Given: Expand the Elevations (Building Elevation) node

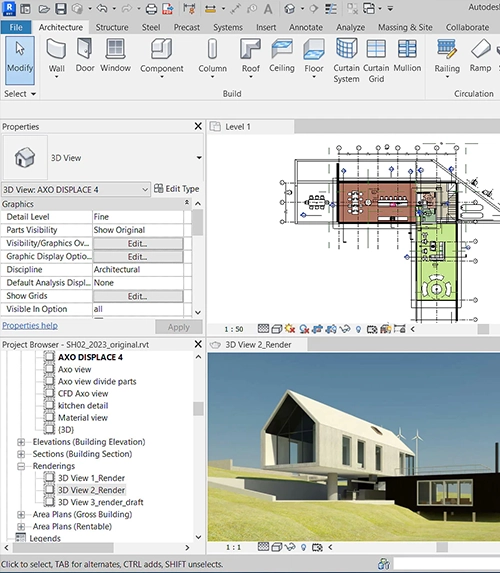Looking at the screenshot, I should click(x=21, y=442).
